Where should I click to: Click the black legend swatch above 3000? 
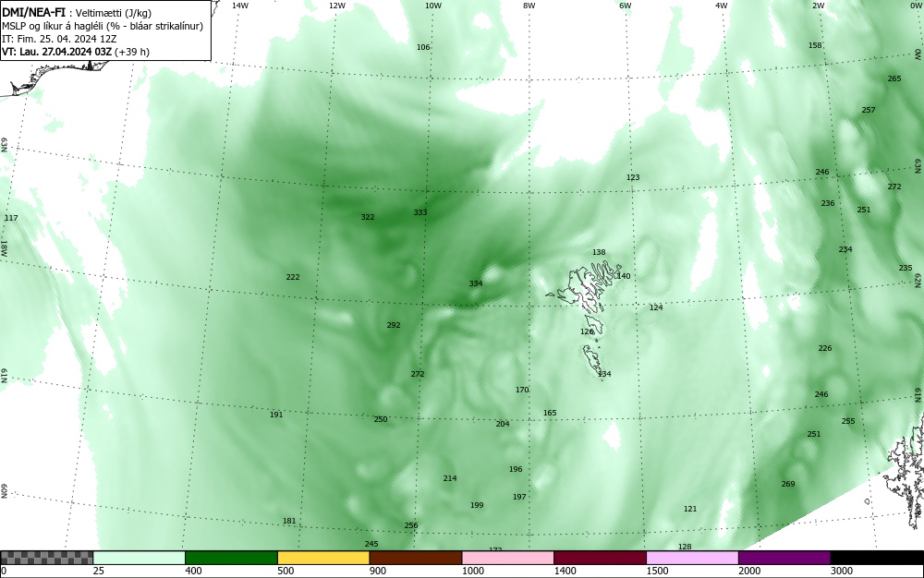[x=877, y=558]
